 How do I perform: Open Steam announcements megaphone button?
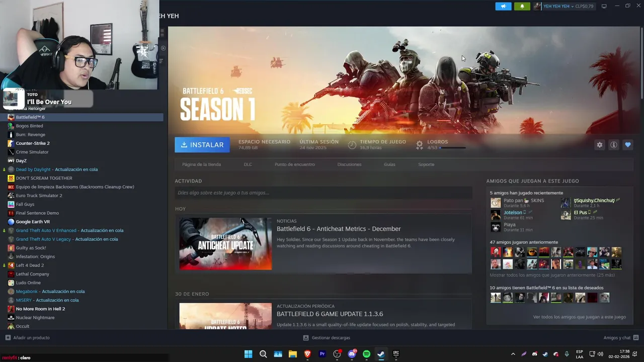(503, 7)
